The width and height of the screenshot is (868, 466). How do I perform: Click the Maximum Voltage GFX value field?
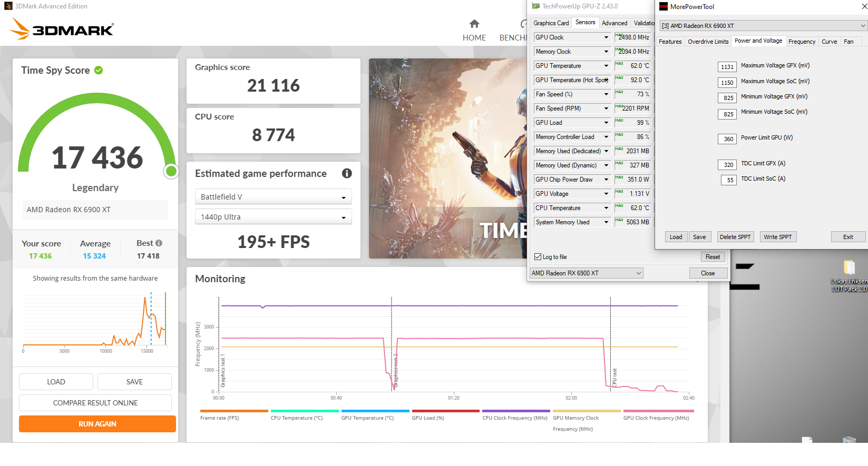[x=727, y=67]
